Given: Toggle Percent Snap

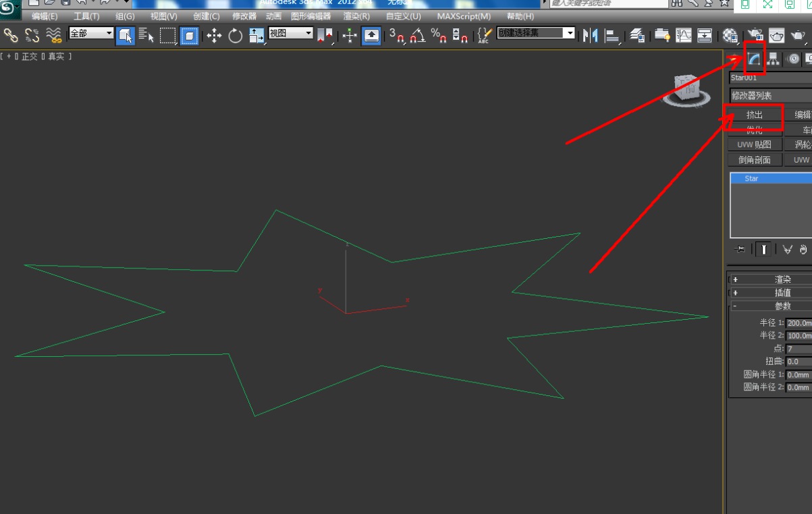Looking at the screenshot, I should click(x=439, y=35).
